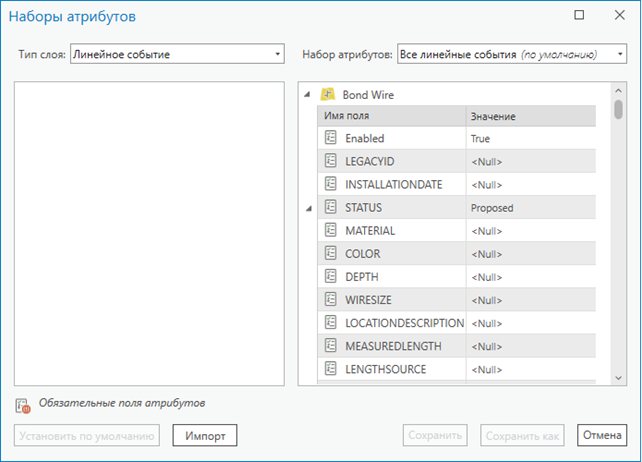Click the MATERIAL row field icon
Image resolution: width=642 pixels, height=462 pixels.
point(331,230)
